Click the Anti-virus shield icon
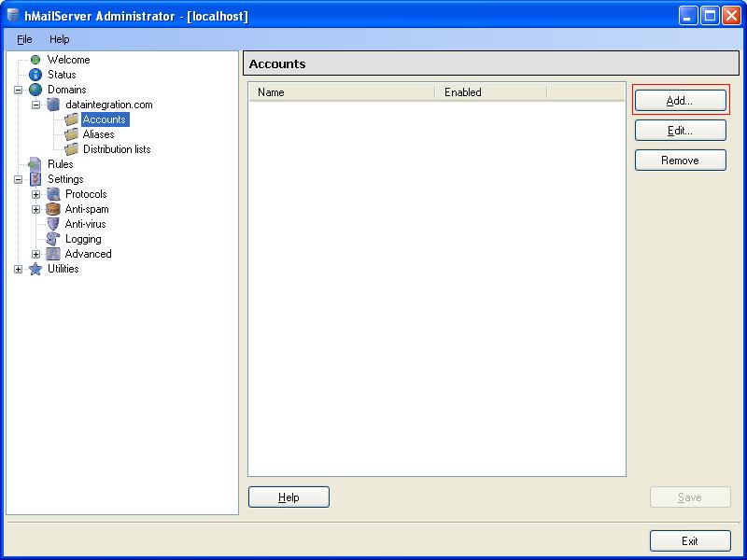Viewport: 747px width, 560px height. 53,224
